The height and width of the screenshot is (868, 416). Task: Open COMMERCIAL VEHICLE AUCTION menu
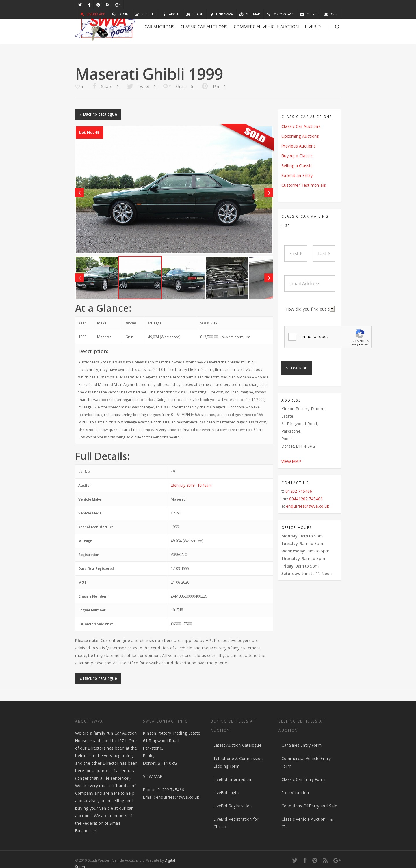point(266,27)
